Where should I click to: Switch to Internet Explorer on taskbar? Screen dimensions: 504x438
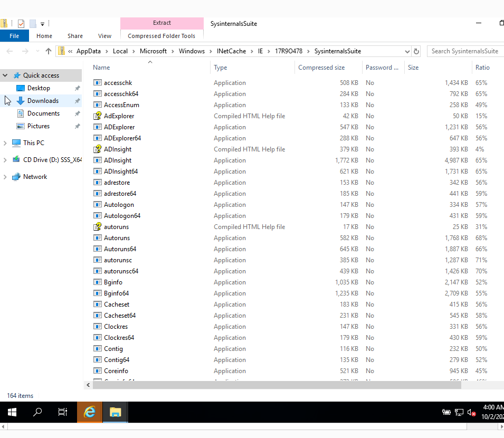click(90, 412)
